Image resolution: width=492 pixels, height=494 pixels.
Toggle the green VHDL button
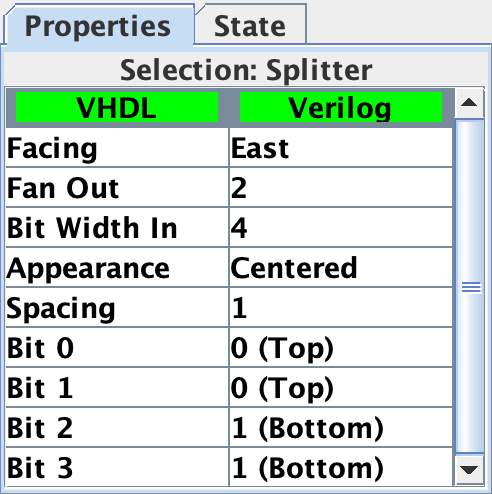(x=117, y=108)
